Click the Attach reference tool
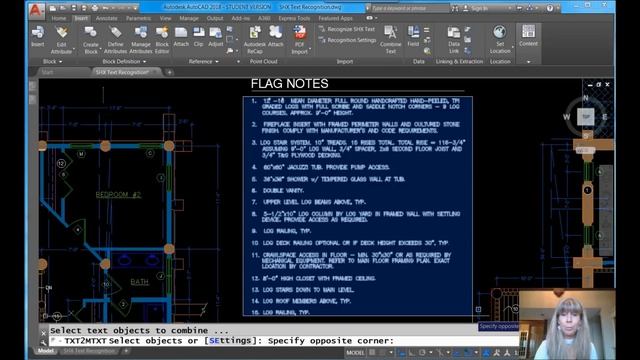Image resolution: width=640 pixels, height=360 pixels. tap(181, 37)
